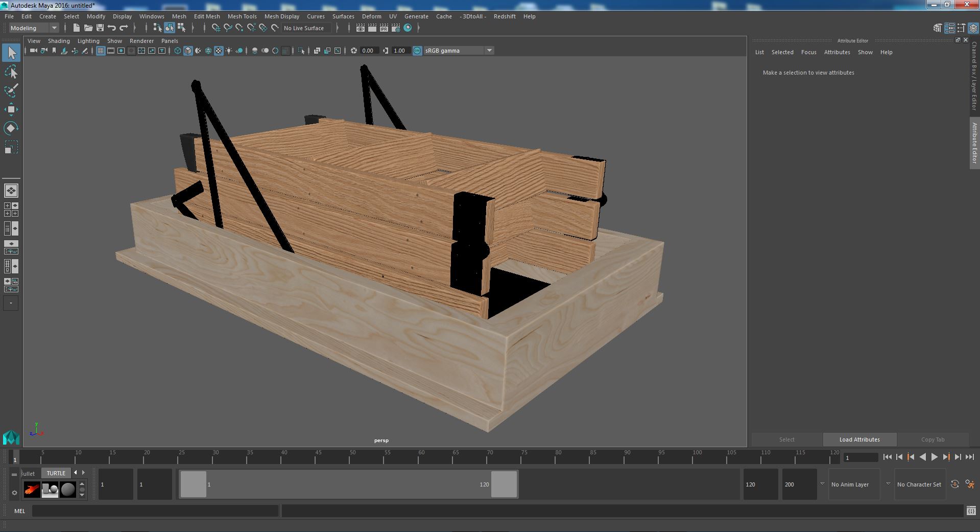Toggle the viewport grid display
The image size is (980, 532).
pos(101,51)
